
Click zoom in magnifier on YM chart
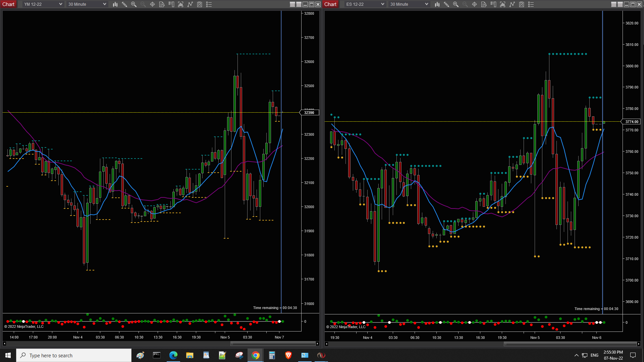(x=134, y=4)
